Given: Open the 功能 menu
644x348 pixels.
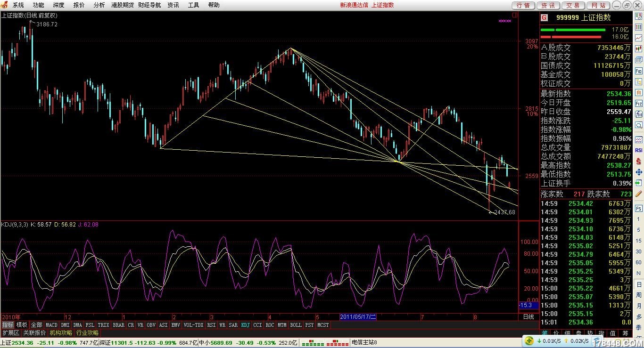Looking at the screenshot, I should pyautogui.click(x=38, y=5).
